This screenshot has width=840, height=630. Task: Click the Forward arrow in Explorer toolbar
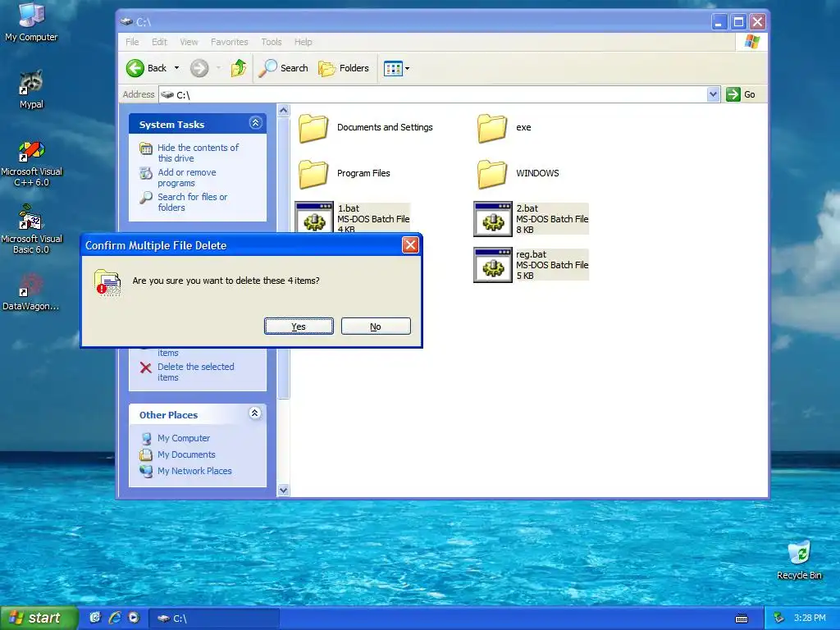pos(199,68)
